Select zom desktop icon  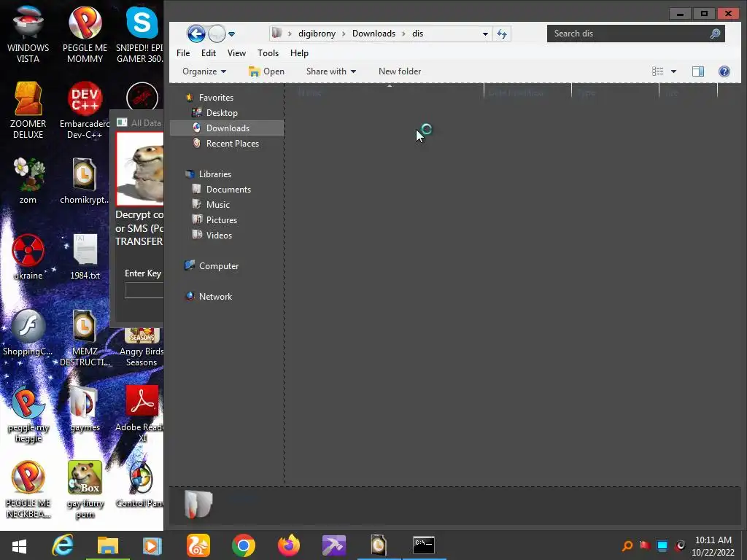coord(28,181)
